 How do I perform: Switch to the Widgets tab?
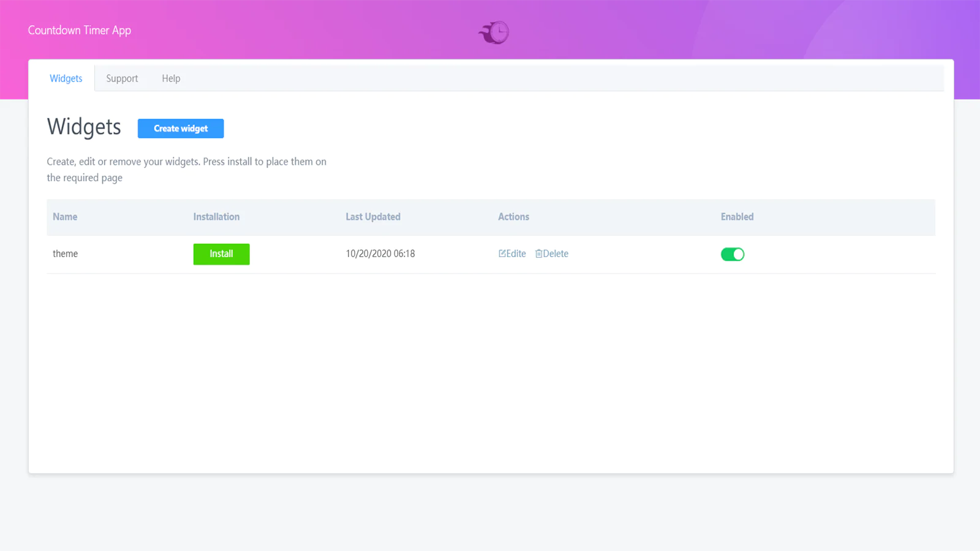66,78
